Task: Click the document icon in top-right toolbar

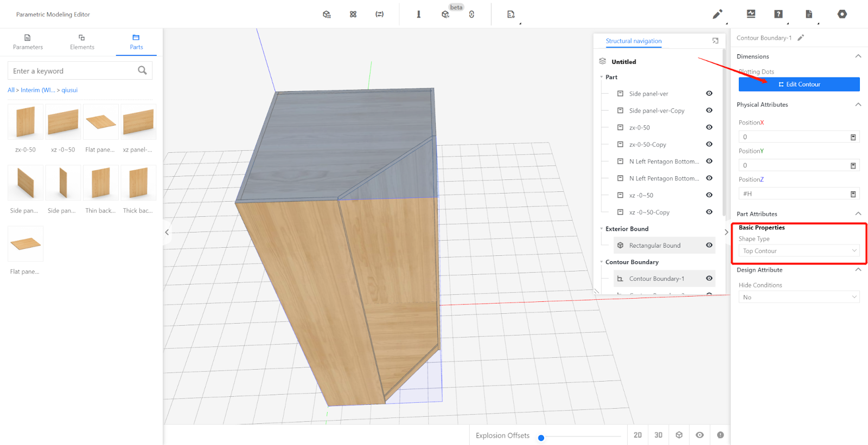Action: (808, 14)
